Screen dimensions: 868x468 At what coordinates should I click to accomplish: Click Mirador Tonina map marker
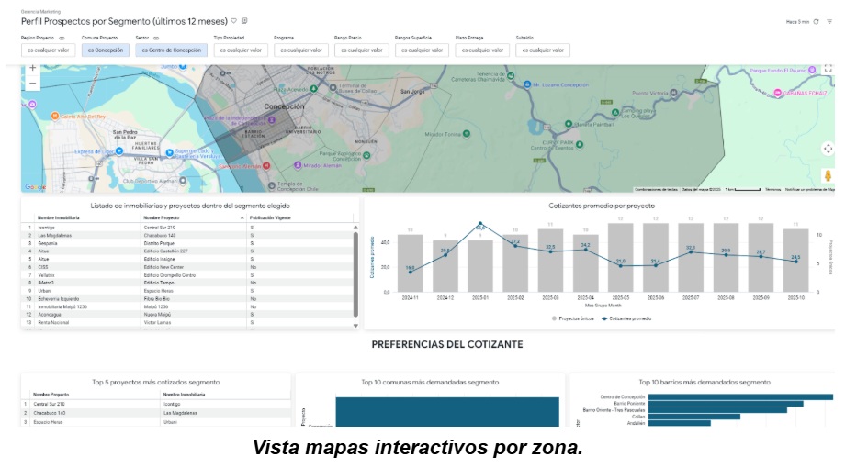(x=467, y=134)
